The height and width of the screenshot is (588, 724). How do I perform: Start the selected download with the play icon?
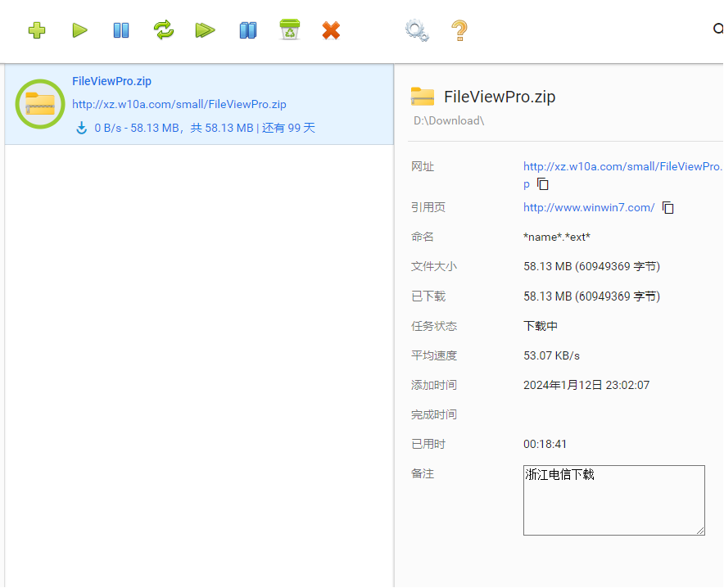(79, 30)
